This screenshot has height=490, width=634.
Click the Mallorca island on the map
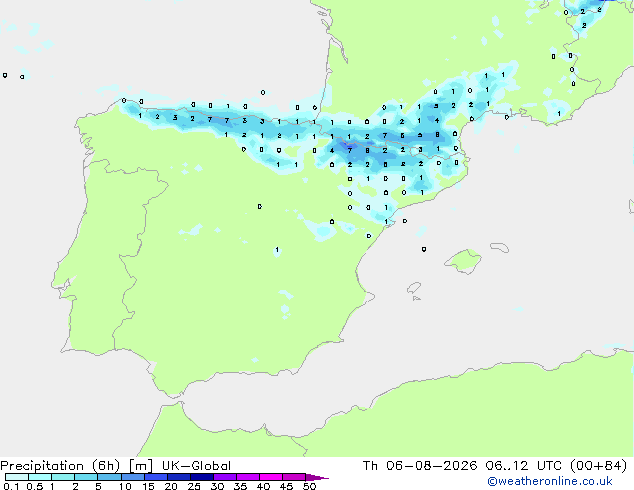[463, 262]
